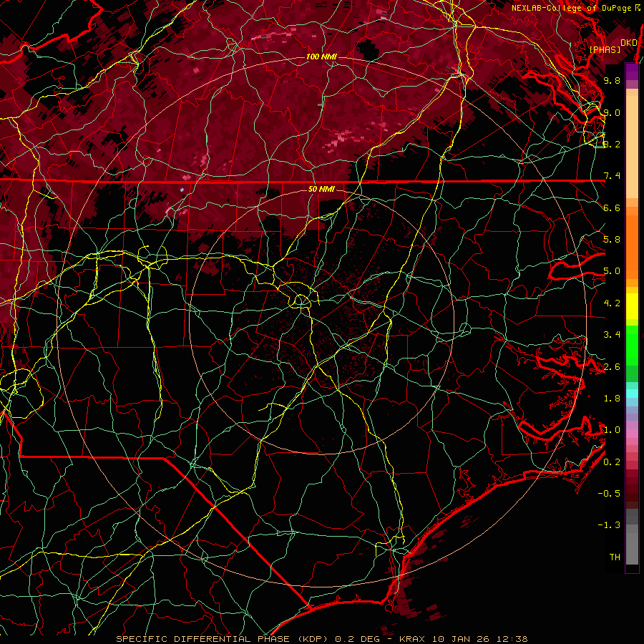Image resolution: width=644 pixels, height=644 pixels.
Task: Click the '1.0' color scale value
Action: [612, 430]
